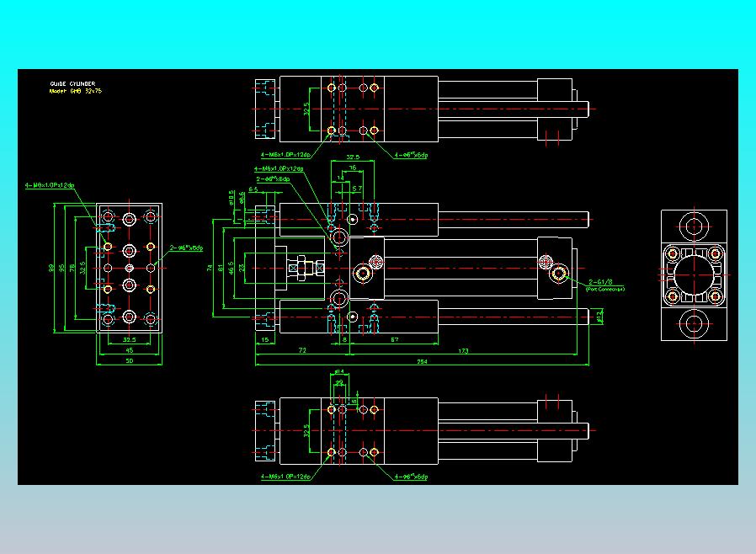The image size is (756, 554).
Task: Select the 90 height dimension on left plate
Action: [x=51, y=266]
